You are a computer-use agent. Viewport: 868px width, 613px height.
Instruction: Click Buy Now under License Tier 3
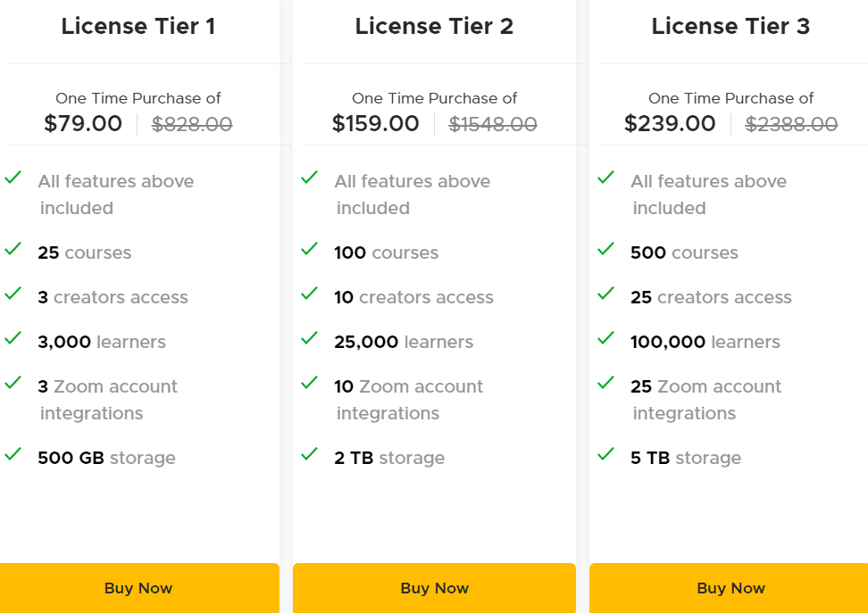pos(730,588)
